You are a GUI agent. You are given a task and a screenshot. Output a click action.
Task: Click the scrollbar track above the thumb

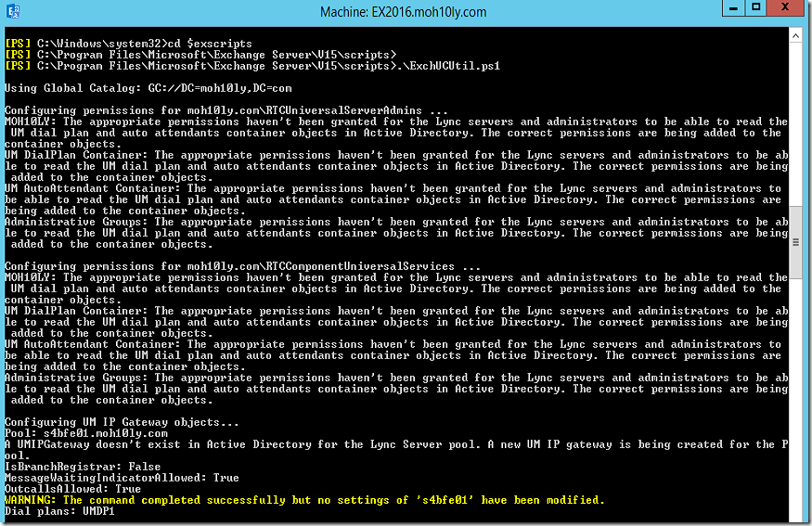(x=795, y=124)
